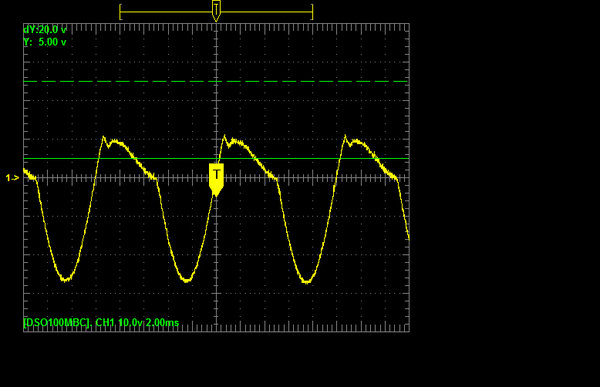Click the leftmost waveform trough
Viewport: 600px width, 387px height.
pyautogui.click(x=66, y=279)
